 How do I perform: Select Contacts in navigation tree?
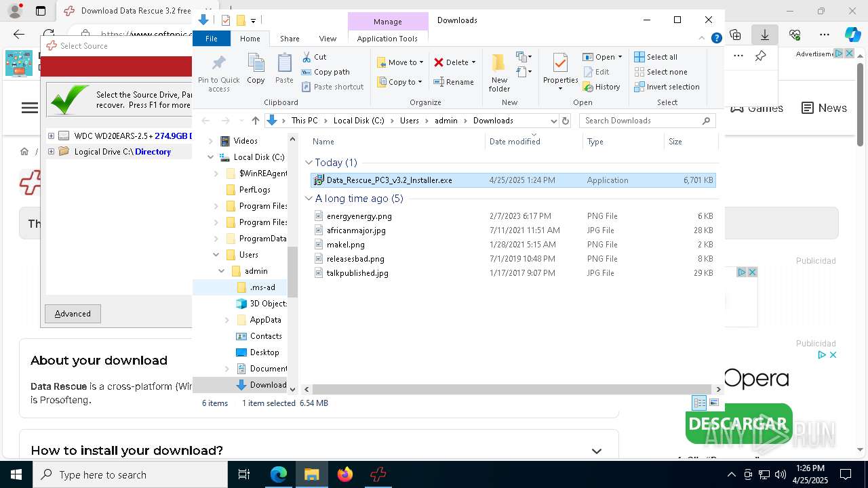[265, 336]
